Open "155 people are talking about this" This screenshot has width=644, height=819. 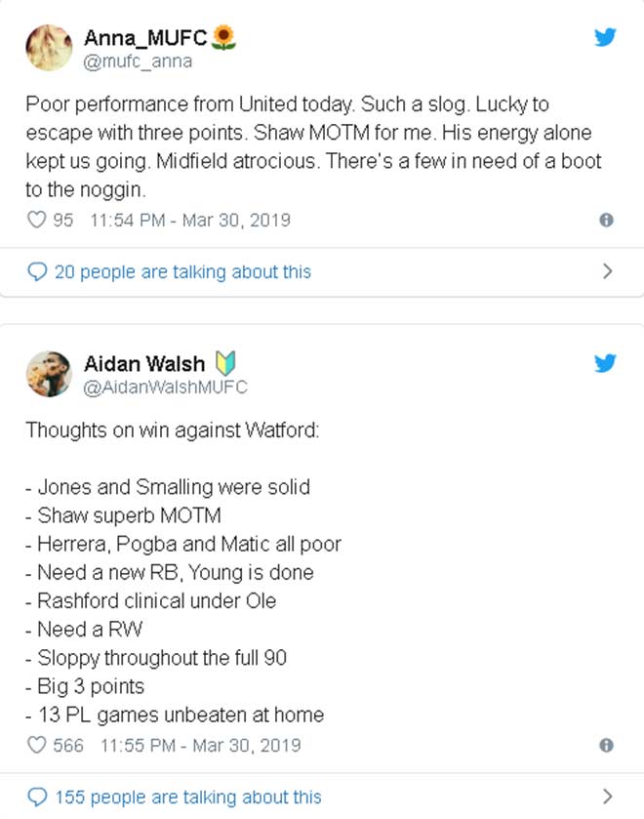click(x=187, y=798)
